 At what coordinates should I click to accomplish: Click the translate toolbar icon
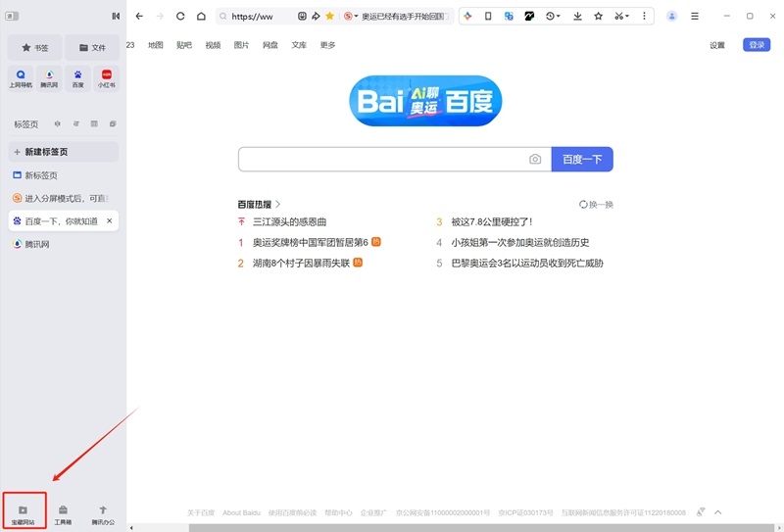click(509, 16)
